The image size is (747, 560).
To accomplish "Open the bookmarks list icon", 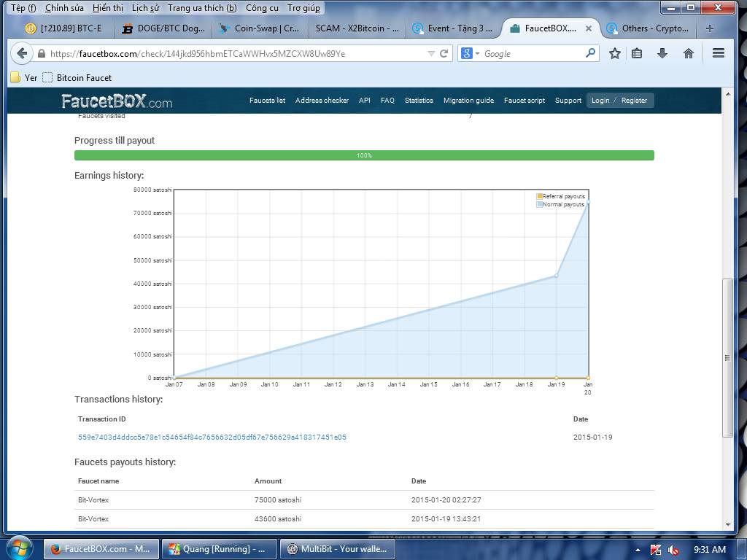I will (637, 53).
